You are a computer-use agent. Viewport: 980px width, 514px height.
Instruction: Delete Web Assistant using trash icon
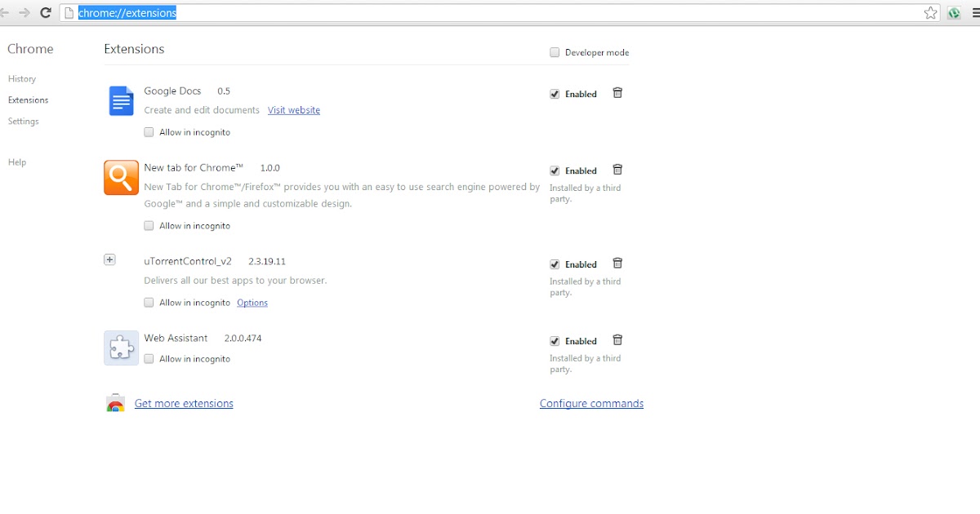click(617, 339)
